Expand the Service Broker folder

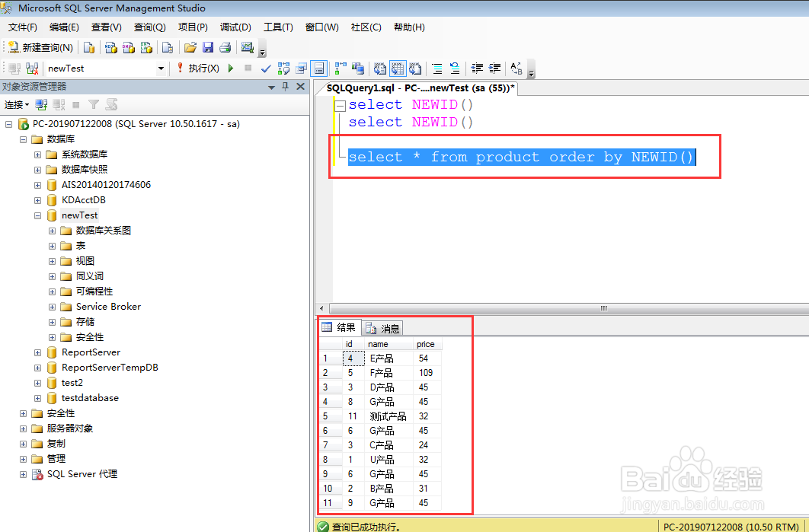pyautogui.click(x=52, y=307)
